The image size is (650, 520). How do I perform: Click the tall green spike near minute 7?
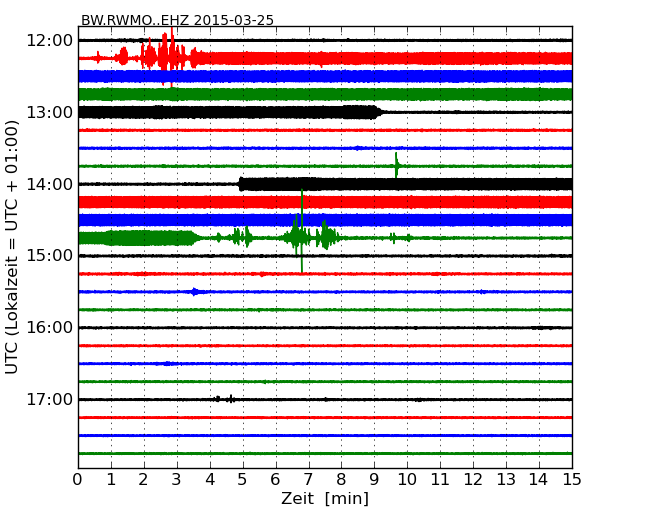302,231
